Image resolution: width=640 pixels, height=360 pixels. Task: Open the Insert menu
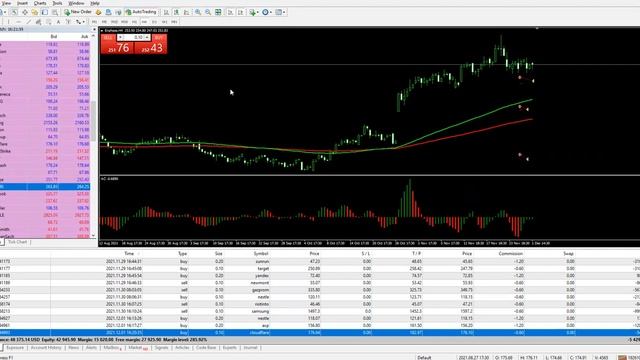point(22,3)
